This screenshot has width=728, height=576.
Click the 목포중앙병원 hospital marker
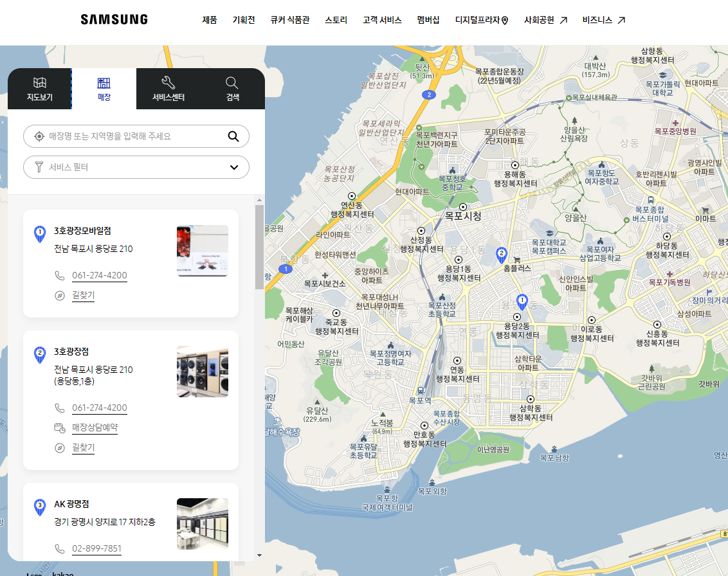point(675,123)
